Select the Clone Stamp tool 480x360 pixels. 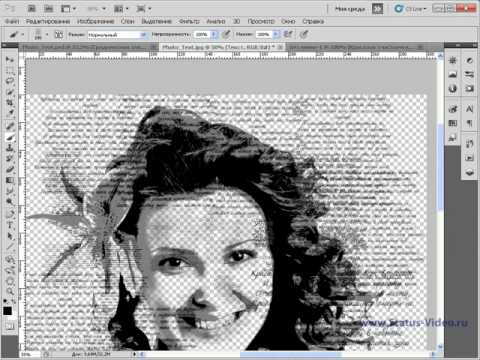click(10, 148)
